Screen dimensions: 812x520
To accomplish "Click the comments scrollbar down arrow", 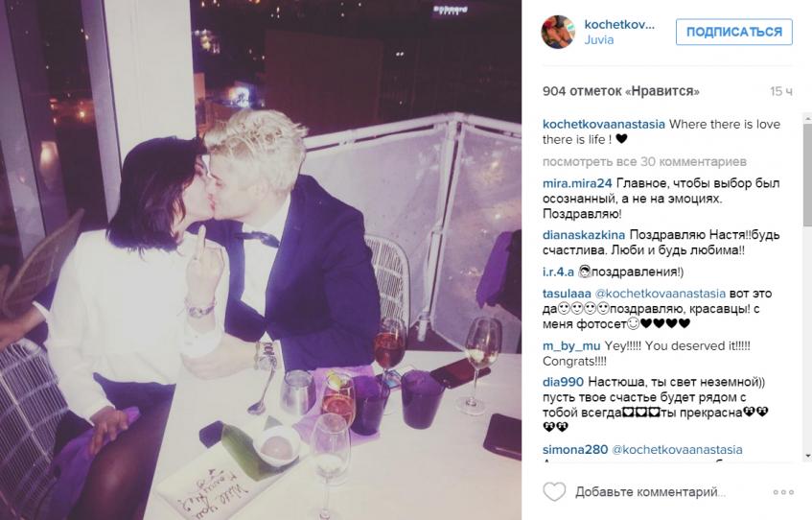I will 807,455.
